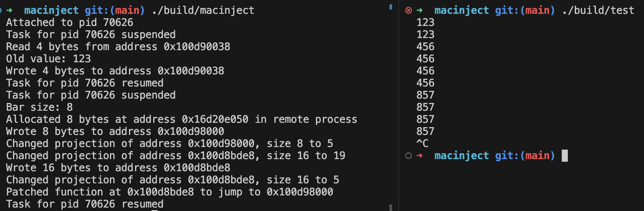Viewport: 644px width, 211px height.
Task: Click the bottom scrollbar marker of left terminal
Action: 391,208
